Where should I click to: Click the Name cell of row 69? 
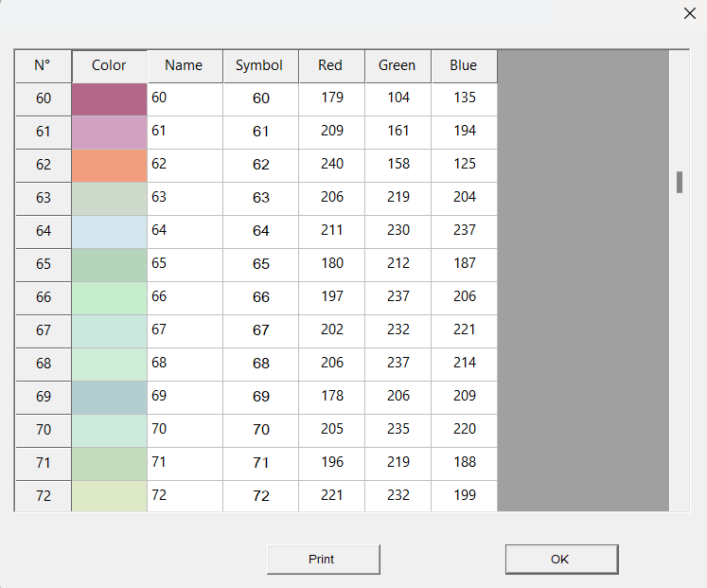185,398
